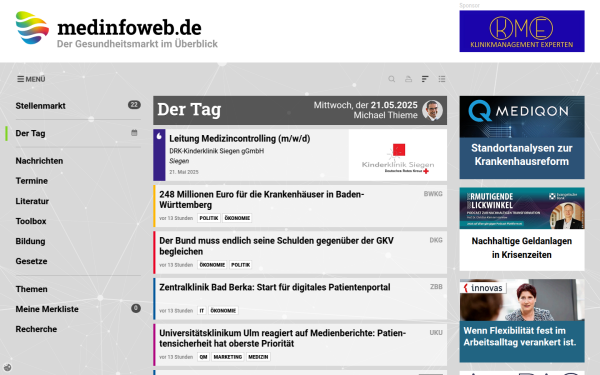Viewport: 600px width, 375px height.
Task: Open Literatur section
Action: click(x=32, y=201)
